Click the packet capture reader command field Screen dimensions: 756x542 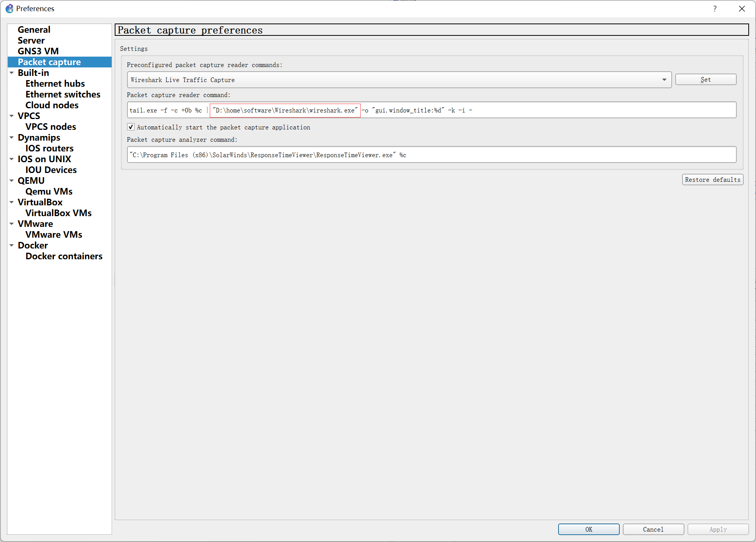[432, 110]
